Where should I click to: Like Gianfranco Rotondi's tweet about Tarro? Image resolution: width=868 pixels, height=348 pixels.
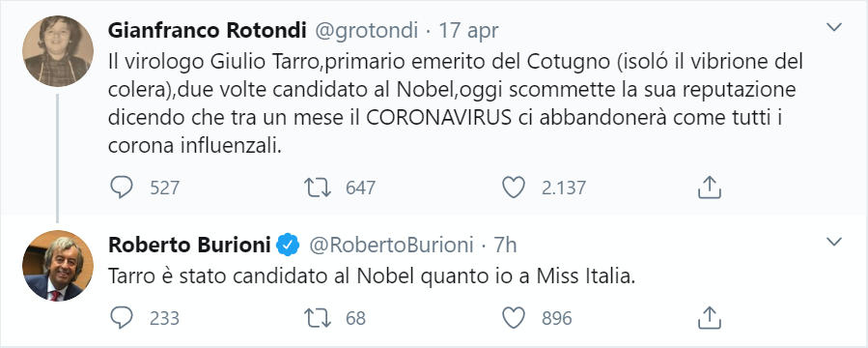(513, 188)
